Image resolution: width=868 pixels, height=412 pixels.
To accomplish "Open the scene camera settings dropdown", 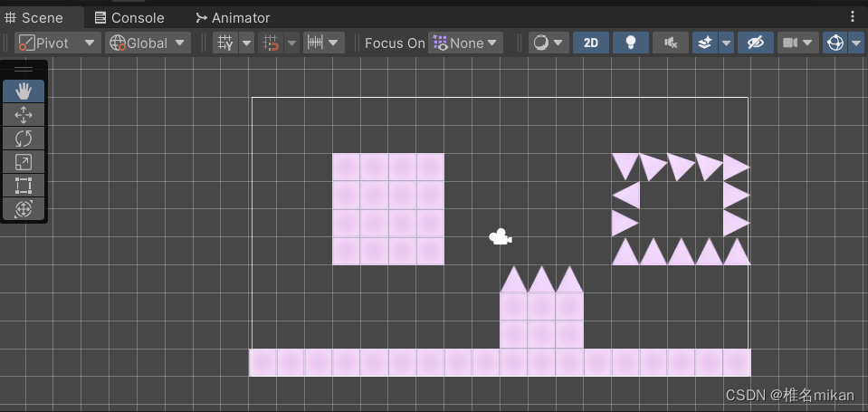I will click(797, 43).
